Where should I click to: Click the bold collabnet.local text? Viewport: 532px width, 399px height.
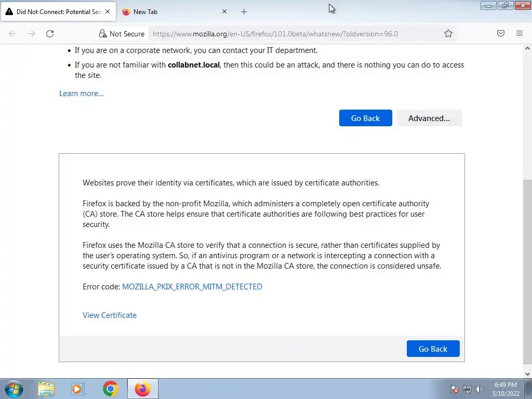tap(194, 65)
